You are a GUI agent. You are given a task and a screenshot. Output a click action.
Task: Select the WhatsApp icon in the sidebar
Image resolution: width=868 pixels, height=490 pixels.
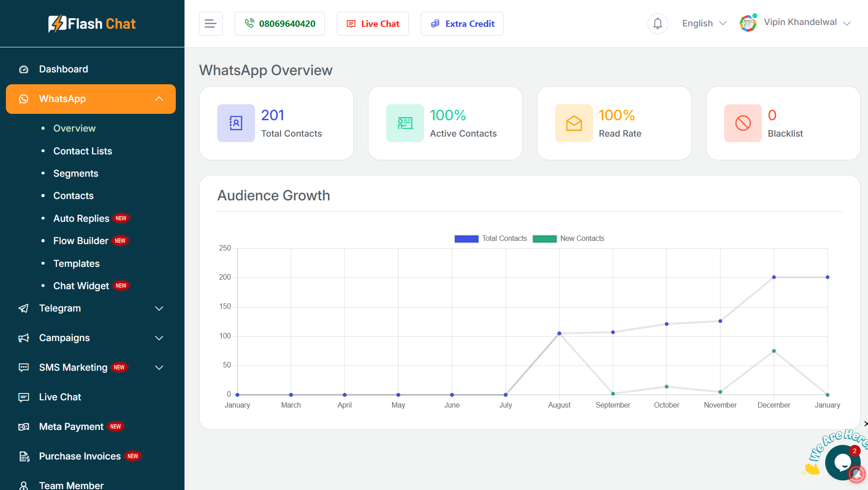[x=24, y=99]
